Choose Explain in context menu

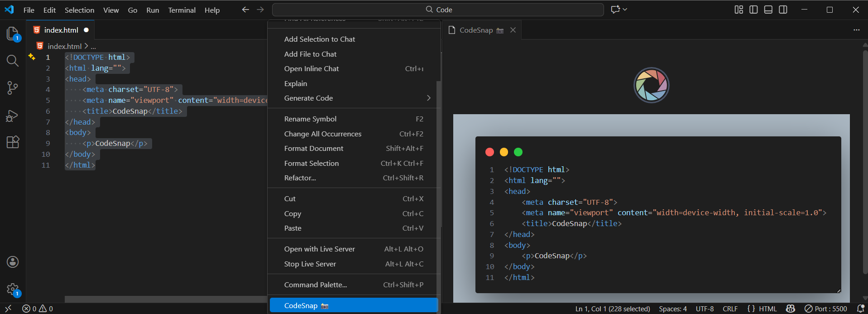point(354,83)
